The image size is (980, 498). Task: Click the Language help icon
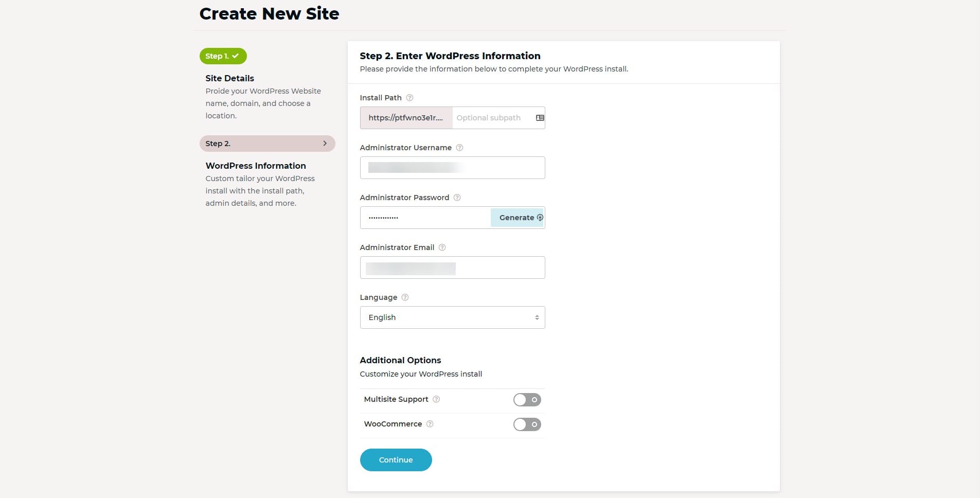coord(405,297)
